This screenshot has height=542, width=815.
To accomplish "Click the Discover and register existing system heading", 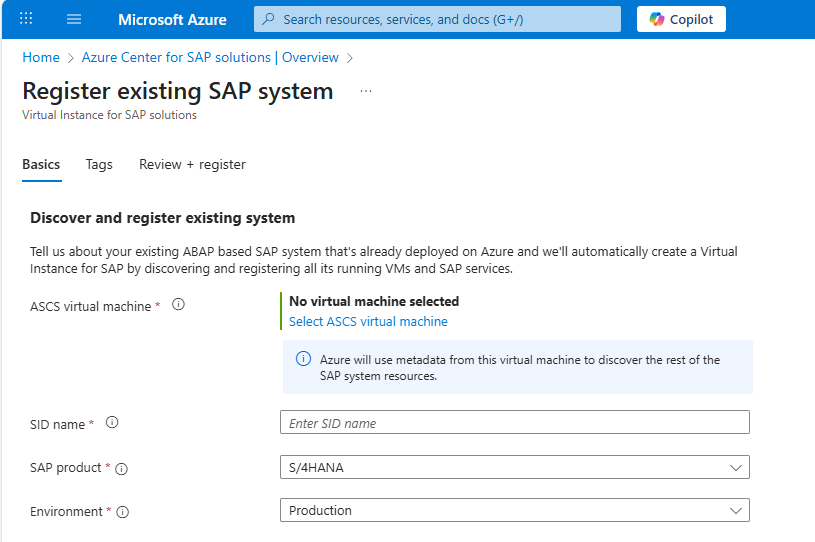I will pyautogui.click(x=163, y=218).
